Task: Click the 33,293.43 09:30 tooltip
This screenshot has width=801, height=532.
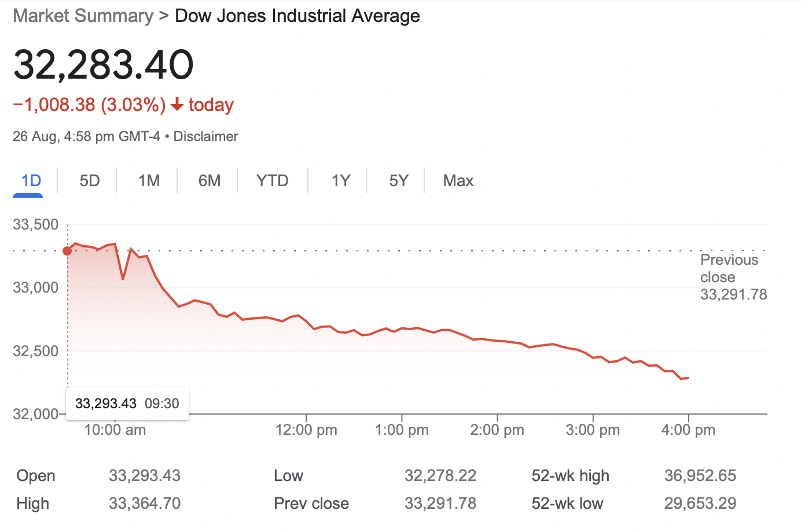Action: tap(127, 404)
